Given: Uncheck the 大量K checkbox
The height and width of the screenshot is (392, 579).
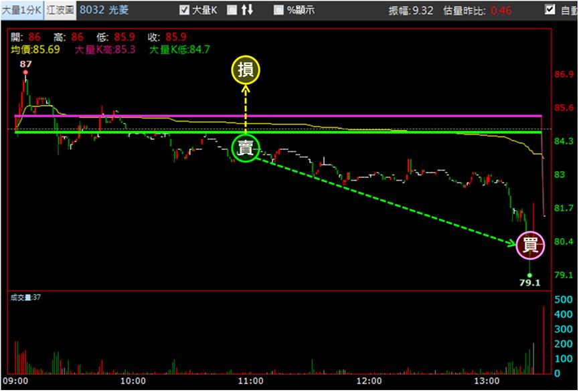Looking at the screenshot, I should (x=184, y=10).
